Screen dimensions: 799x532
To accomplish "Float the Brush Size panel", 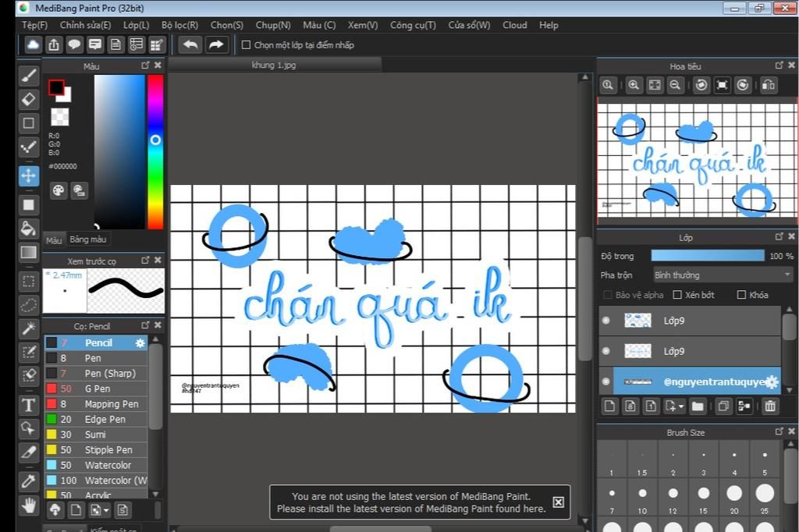I will tap(779, 431).
